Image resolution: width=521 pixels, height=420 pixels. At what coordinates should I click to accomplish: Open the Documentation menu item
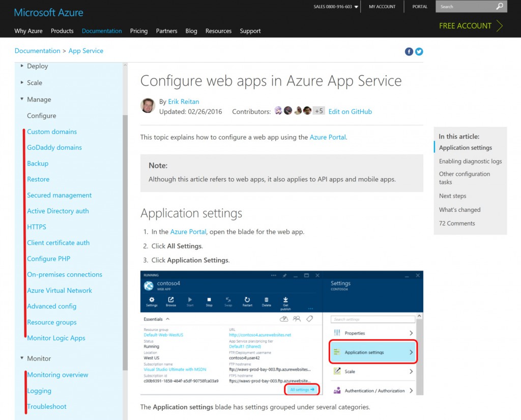tap(102, 31)
